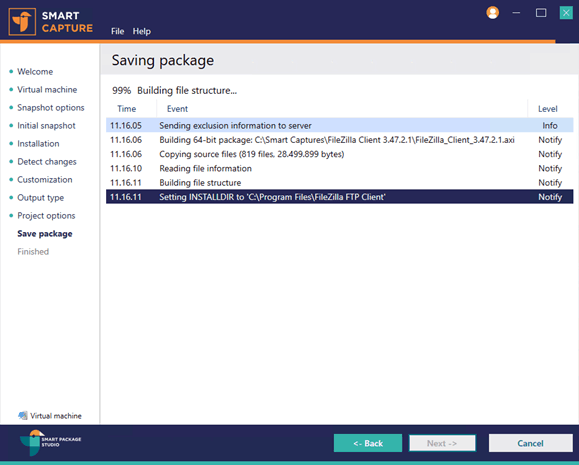Sort the log by Event column
This screenshot has height=465, width=579.
[x=342, y=109]
